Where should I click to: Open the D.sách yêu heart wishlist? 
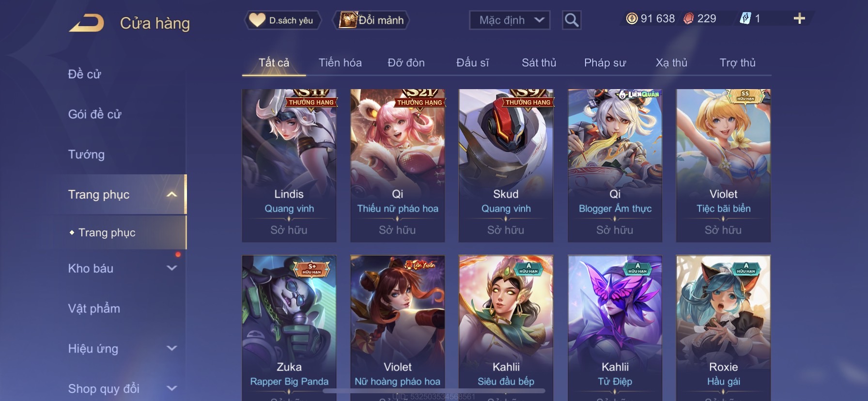(x=281, y=20)
